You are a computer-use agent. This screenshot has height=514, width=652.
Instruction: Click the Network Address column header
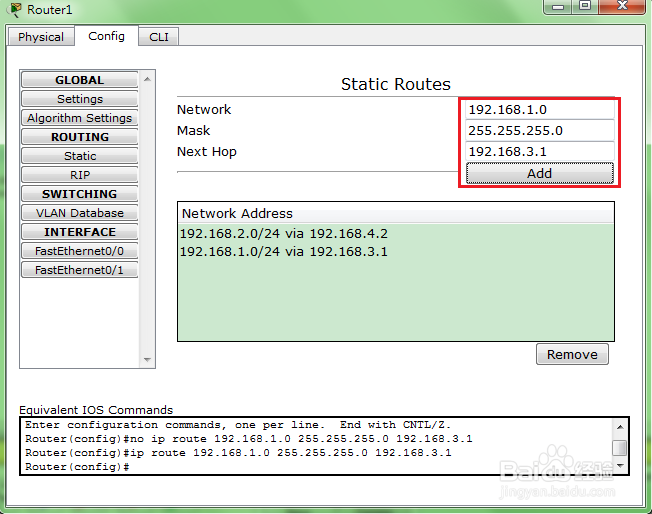tap(396, 213)
